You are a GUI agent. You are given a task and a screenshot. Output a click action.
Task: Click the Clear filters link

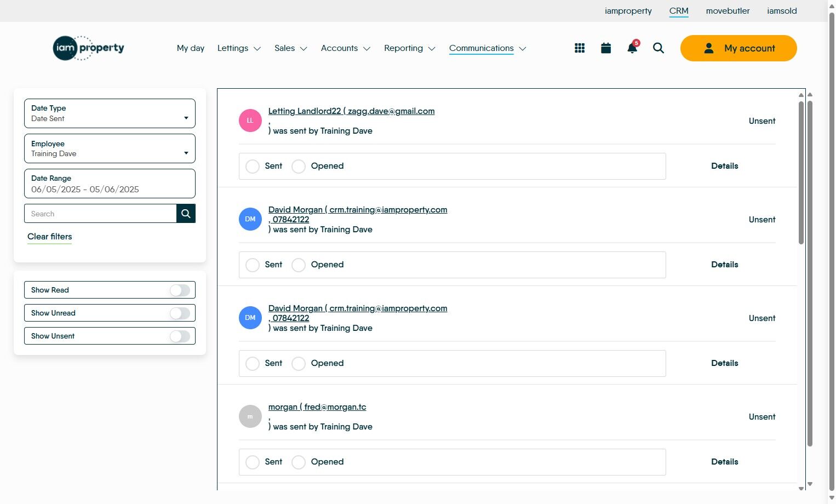50,237
